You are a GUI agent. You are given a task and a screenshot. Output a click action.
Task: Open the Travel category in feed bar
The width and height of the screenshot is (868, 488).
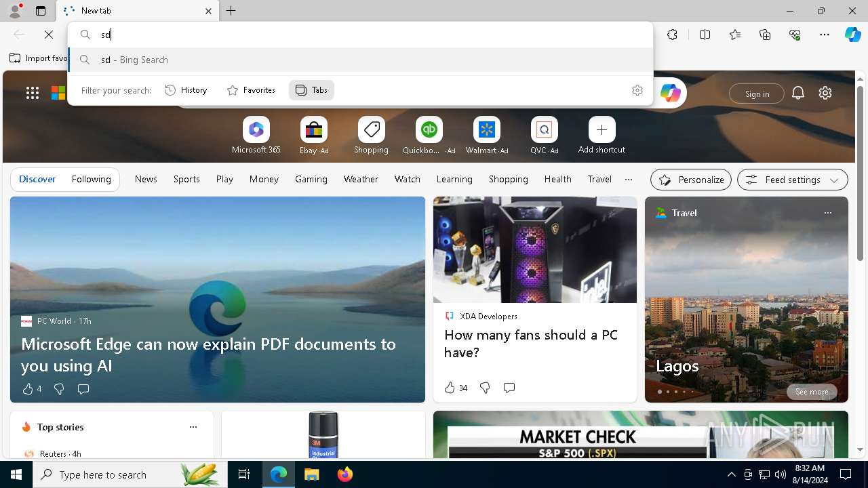pyautogui.click(x=599, y=180)
